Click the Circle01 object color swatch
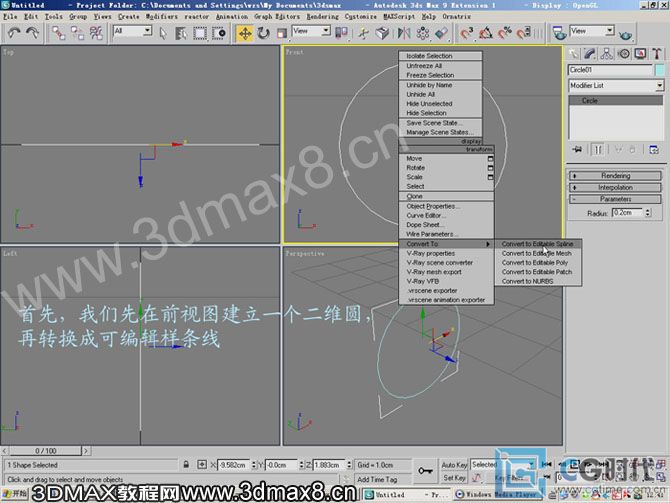Viewport: 670px width, 503px height. pos(660,70)
